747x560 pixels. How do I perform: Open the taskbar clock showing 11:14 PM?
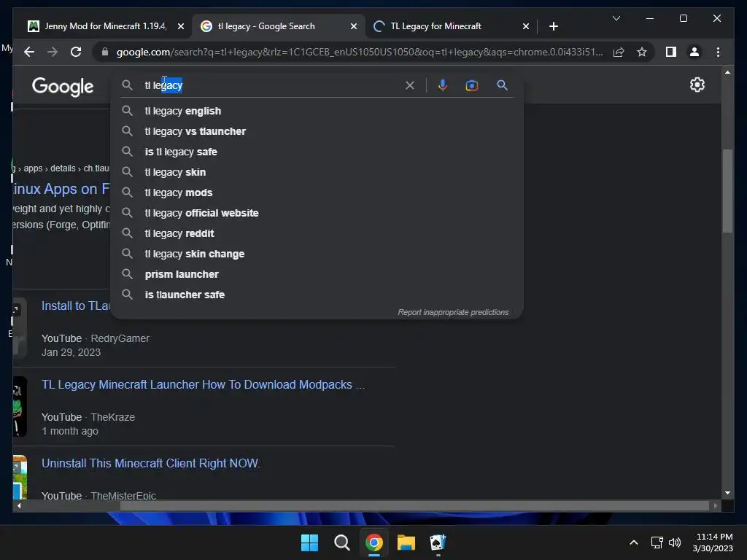point(713,542)
